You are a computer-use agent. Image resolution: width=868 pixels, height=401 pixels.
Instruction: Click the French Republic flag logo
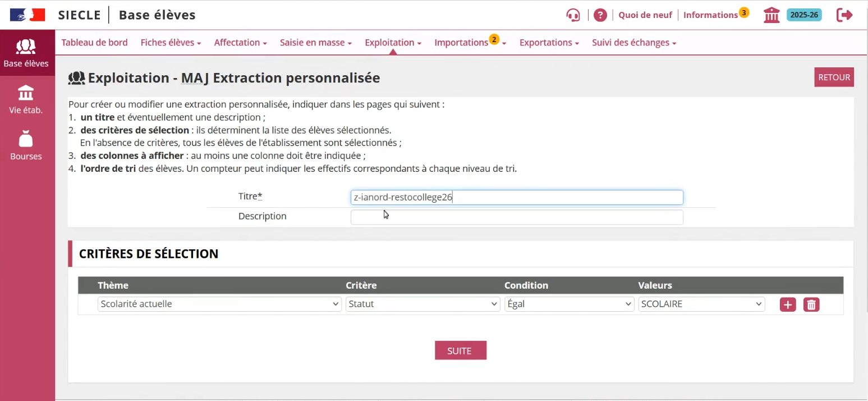pos(27,15)
